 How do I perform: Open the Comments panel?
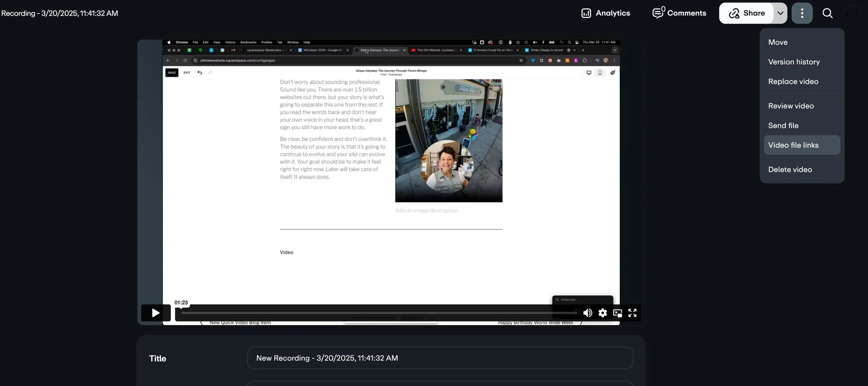679,13
